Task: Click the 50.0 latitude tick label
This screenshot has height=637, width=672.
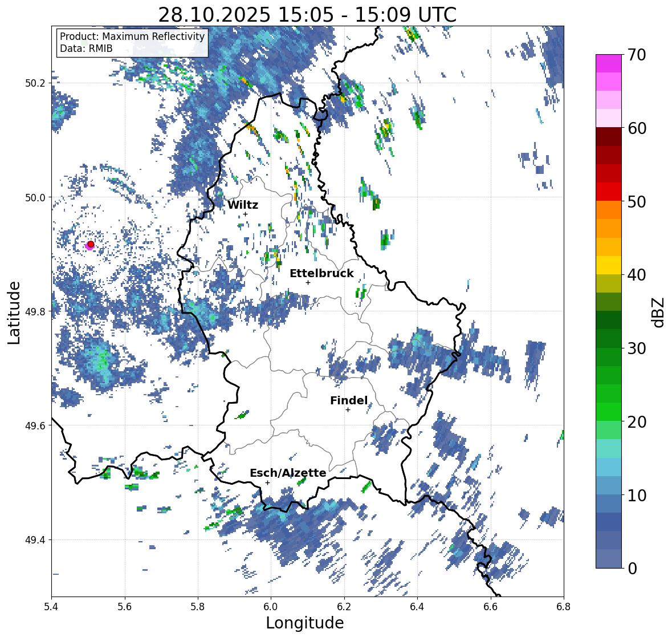Action: coord(35,197)
